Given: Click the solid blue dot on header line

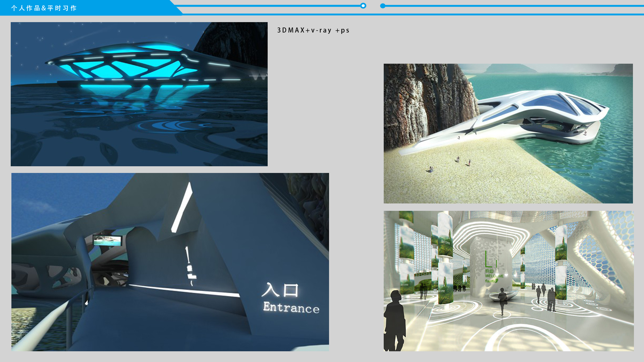Looking at the screenshot, I should click(x=383, y=6).
